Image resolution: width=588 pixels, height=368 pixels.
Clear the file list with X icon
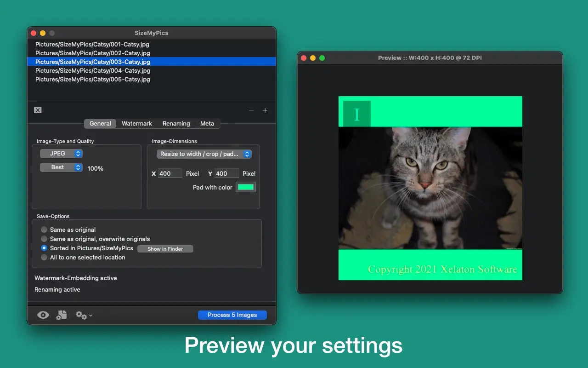38,110
